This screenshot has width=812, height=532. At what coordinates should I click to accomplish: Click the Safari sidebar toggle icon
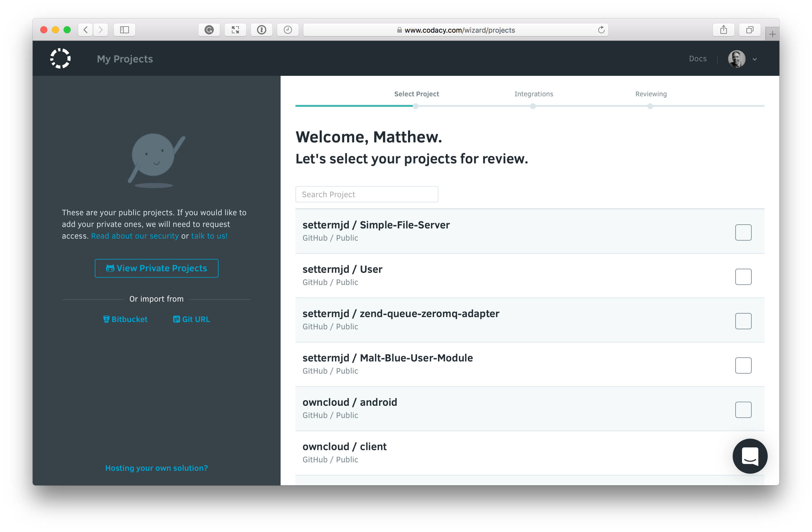(x=125, y=30)
